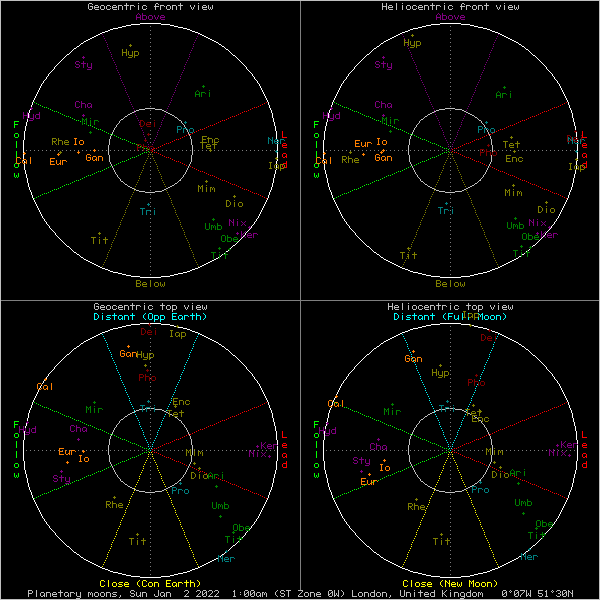Select the Close (New Moon) label

(x=450, y=583)
